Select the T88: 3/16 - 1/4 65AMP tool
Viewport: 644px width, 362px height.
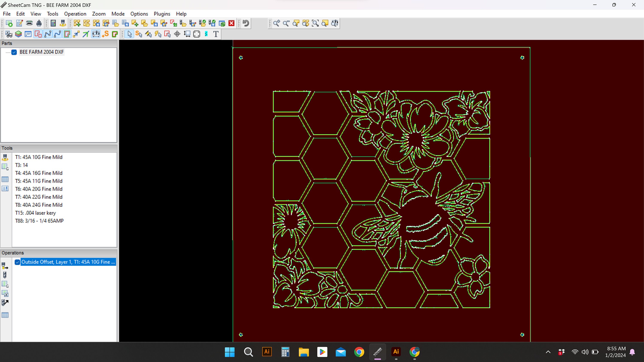39,221
